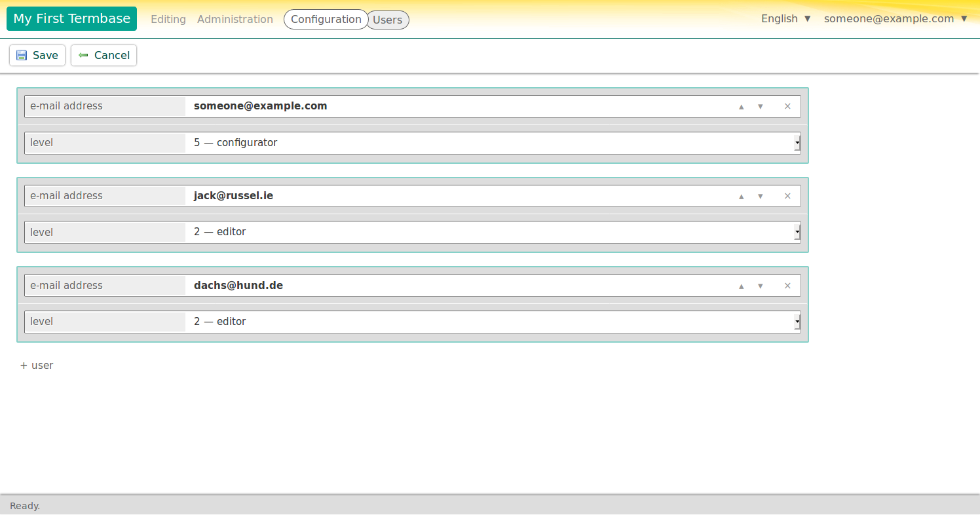Open the account menu for someone@example.com
Screen dimensions: 980x515
pyautogui.click(x=895, y=18)
